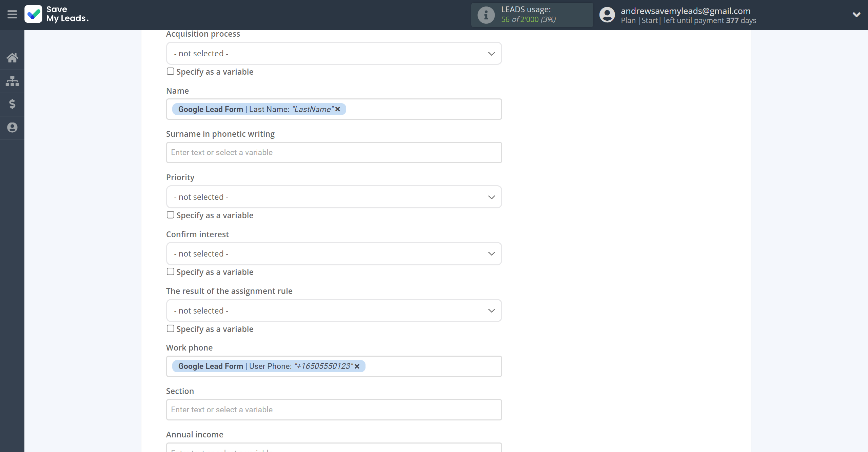Open the Priority dropdown selector
Screen dimensions: 868x452
334,197
